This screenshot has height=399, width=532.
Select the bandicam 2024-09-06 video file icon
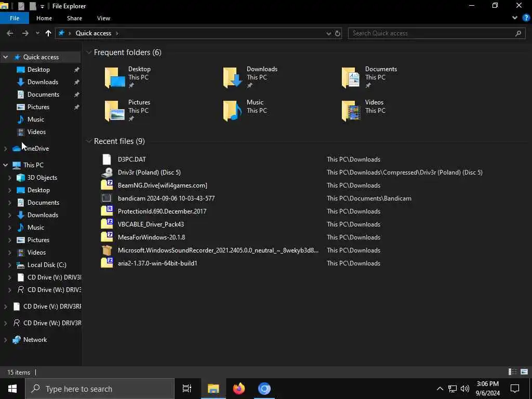[107, 198]
